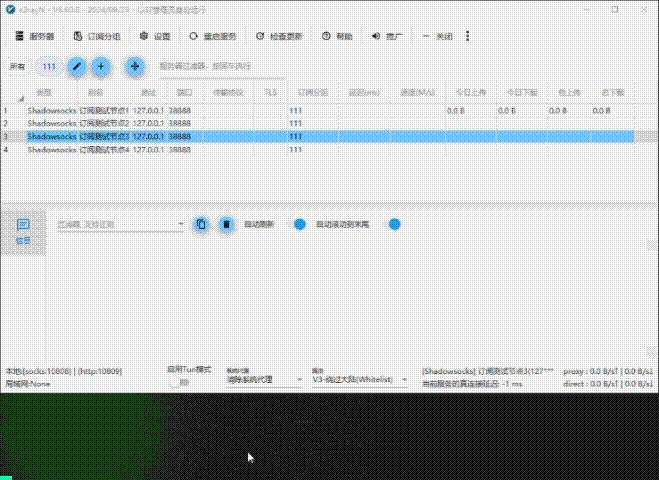Click the check-update refresh icon
The height and width of the screenshot is (480, 659).
260,36
